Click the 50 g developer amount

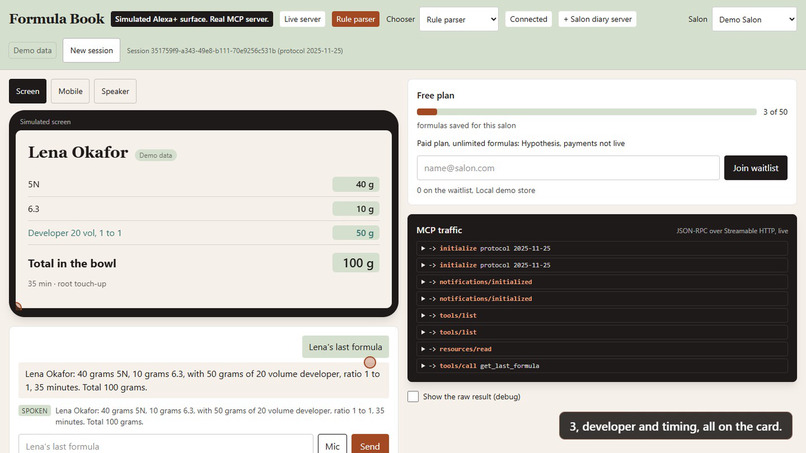point(356,233)
